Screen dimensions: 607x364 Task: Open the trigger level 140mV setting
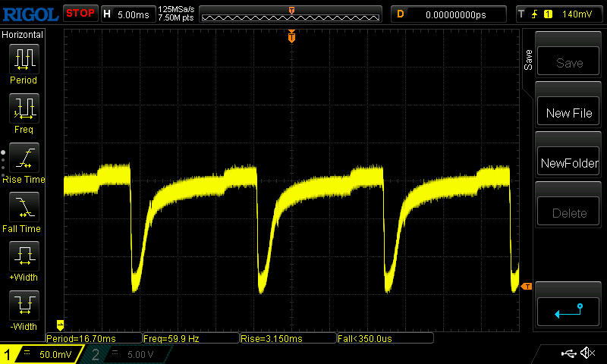[x=558, y=14]
